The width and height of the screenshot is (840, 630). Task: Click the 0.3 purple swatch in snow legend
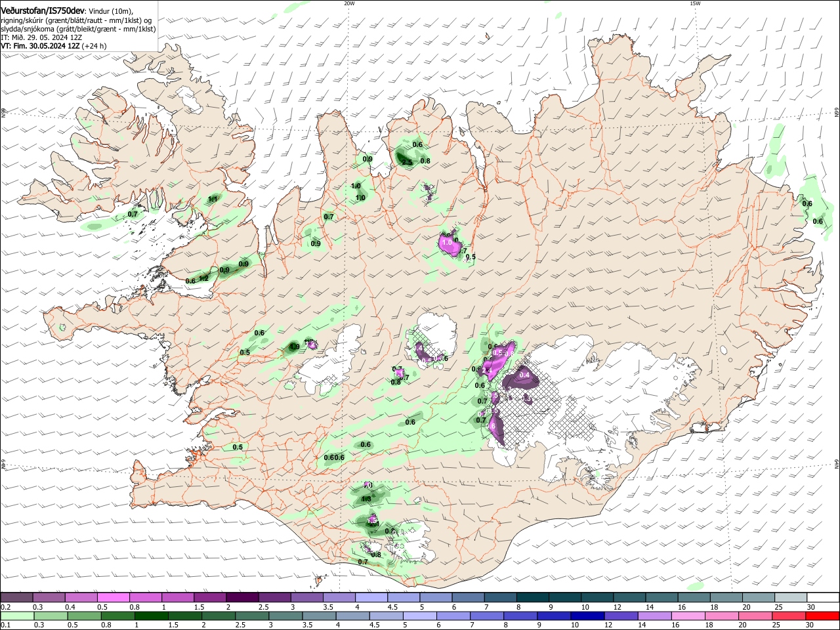pyautogui.click(x=49, y=597)
